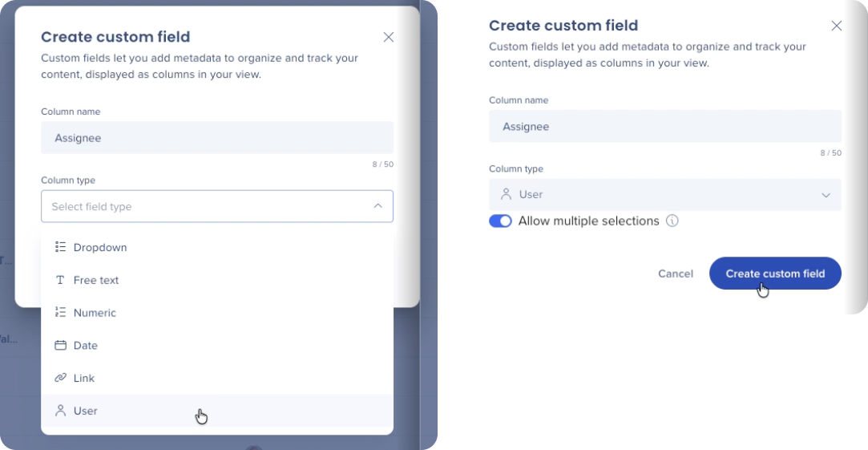
Task: Click the Date calendar icon
Action: [x=60, y=345]
